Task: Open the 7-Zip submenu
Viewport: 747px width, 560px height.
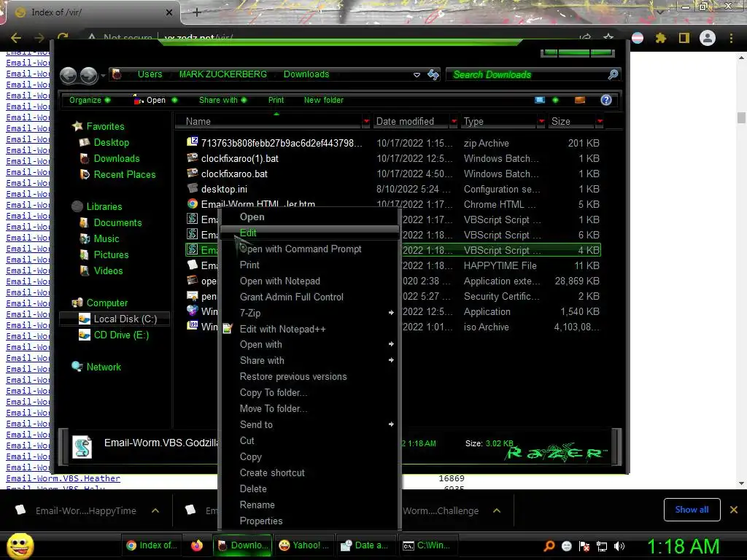Action: click(309, 313)
